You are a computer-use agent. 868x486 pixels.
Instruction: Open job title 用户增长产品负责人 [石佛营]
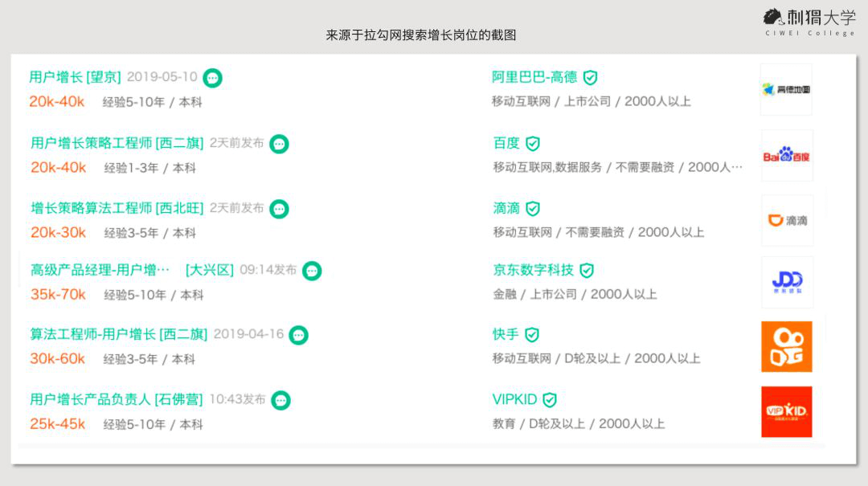pos(117,399)
